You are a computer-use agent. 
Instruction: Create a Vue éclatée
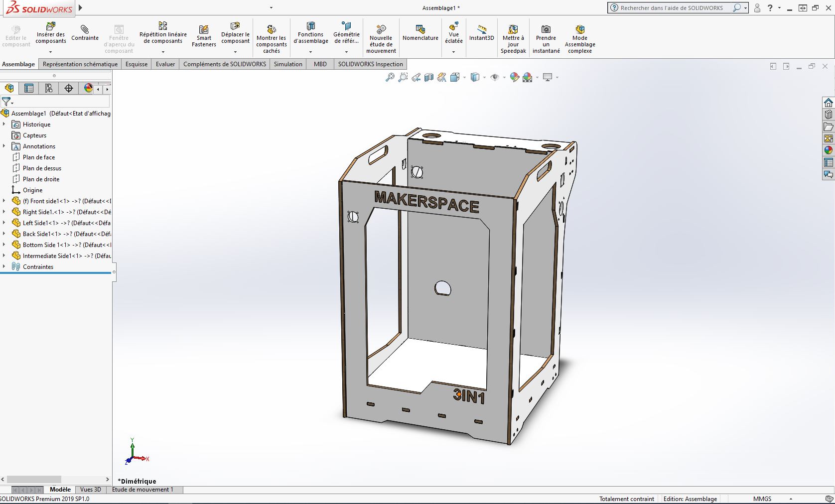(x=454, y=33)
